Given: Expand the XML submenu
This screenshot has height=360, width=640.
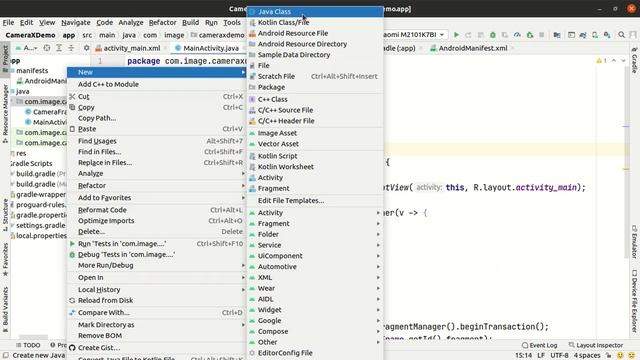Looking at the screenshot, I should tap(315, 277).
